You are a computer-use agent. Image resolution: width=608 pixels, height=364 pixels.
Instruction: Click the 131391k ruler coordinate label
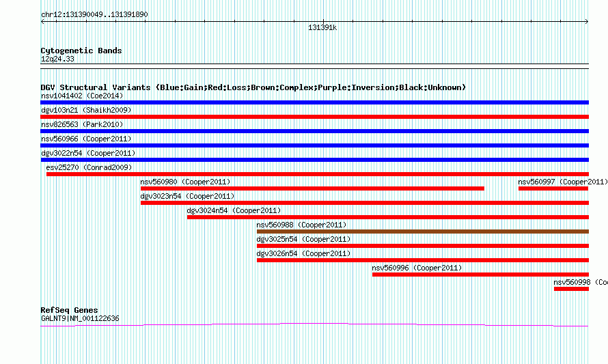pos(322,28)
